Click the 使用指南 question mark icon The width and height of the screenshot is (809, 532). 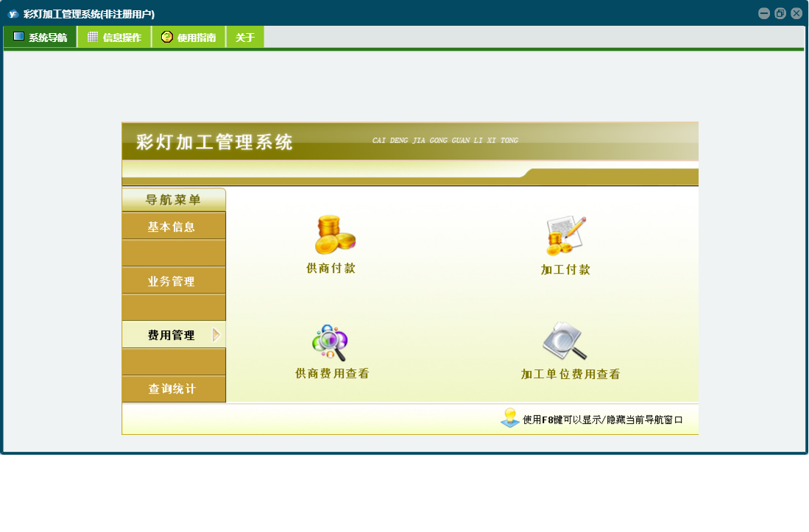[166, 37]
